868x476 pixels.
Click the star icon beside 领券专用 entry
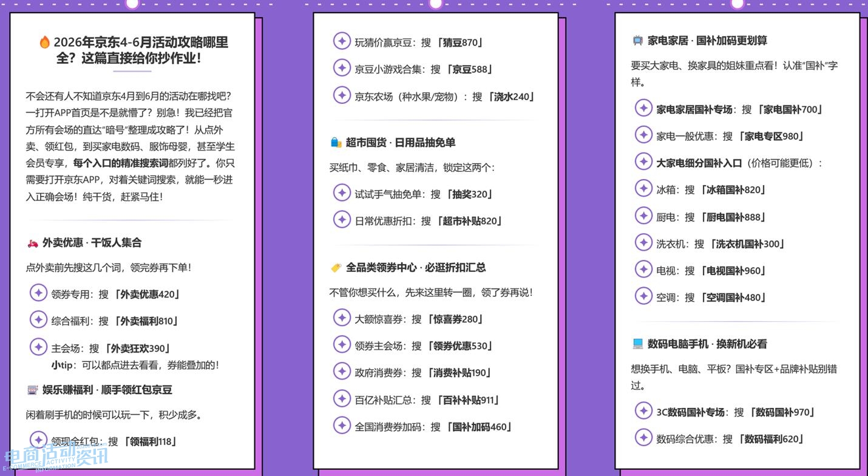(38, 294)
